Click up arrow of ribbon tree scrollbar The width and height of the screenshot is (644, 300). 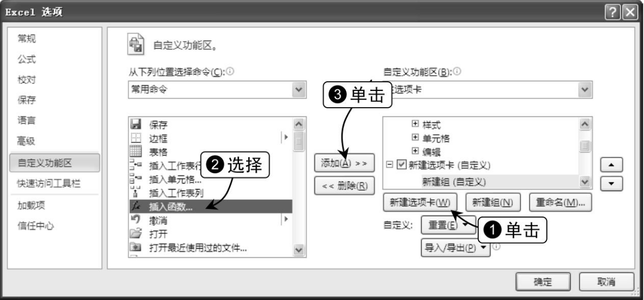[585, 124]
